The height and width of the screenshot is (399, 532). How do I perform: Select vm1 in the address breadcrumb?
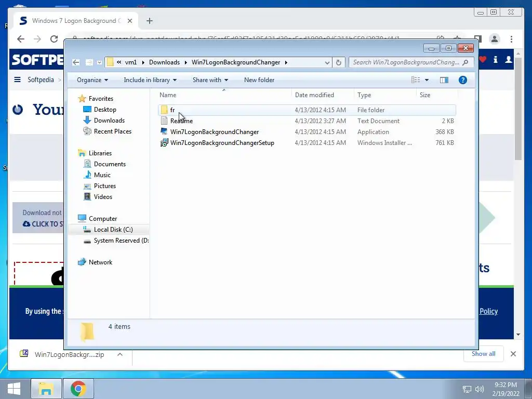(131, 62)
